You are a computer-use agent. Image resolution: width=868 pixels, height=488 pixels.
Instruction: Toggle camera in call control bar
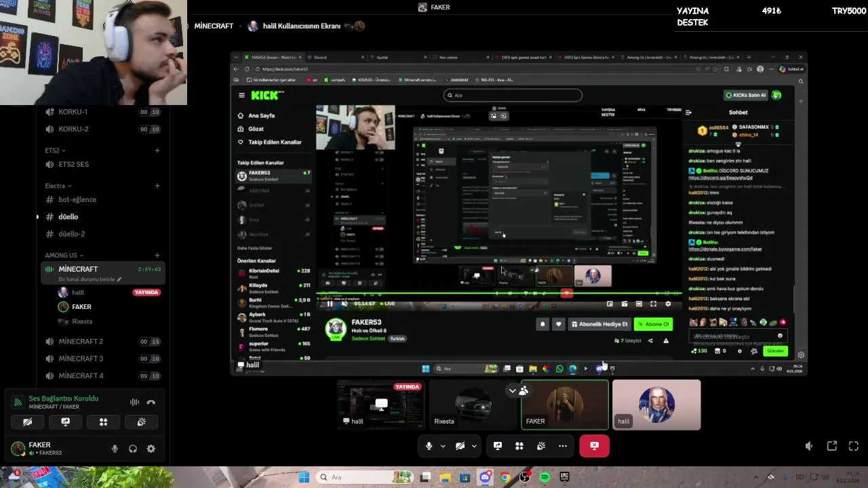[x=460, y=446]
